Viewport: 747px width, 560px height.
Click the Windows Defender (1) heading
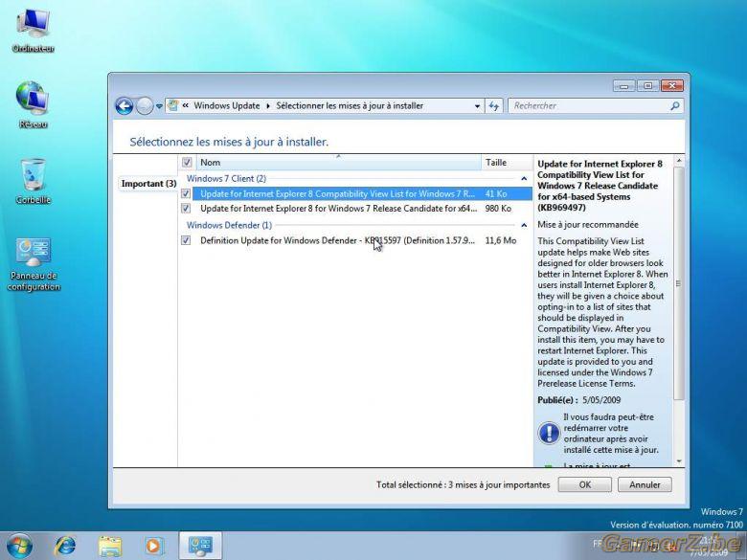click(x=229, y=225)
